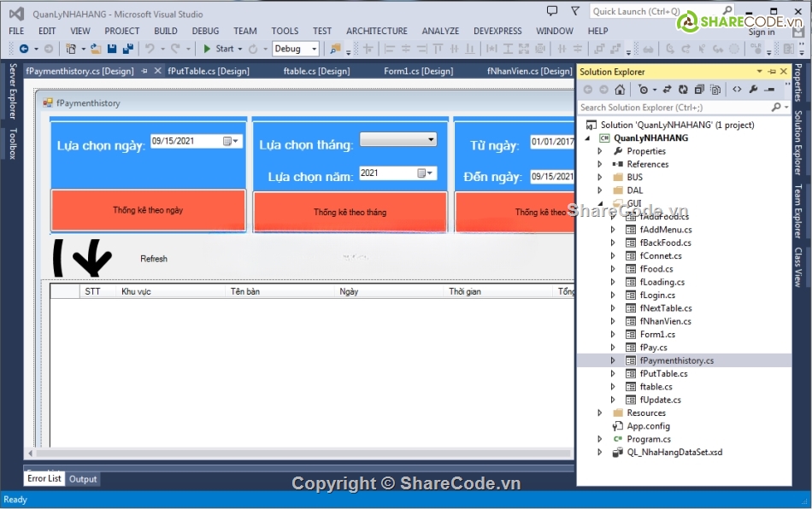
Task: Expand the DAL folder
Action: pyautogui.click(x=600, y=190)
